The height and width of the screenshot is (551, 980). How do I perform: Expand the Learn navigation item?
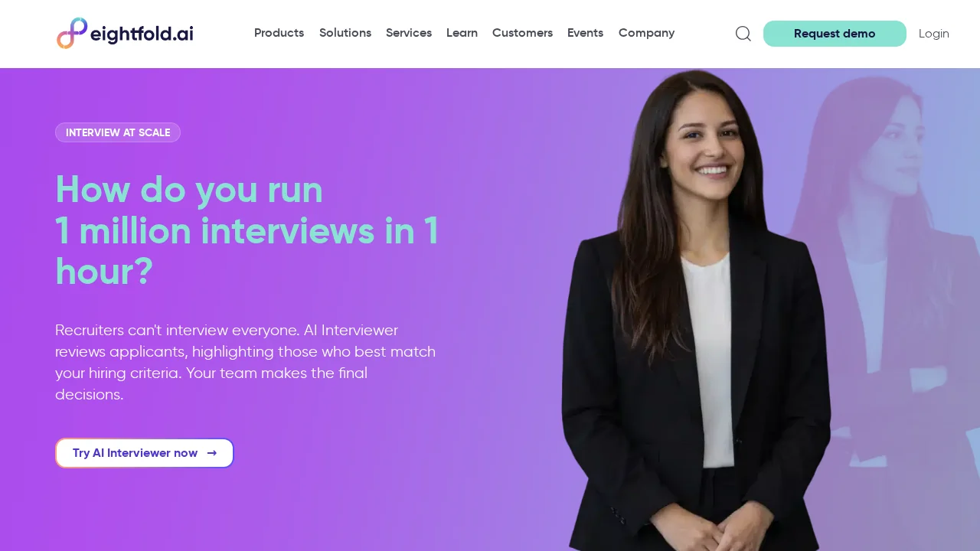pos(462,33)
